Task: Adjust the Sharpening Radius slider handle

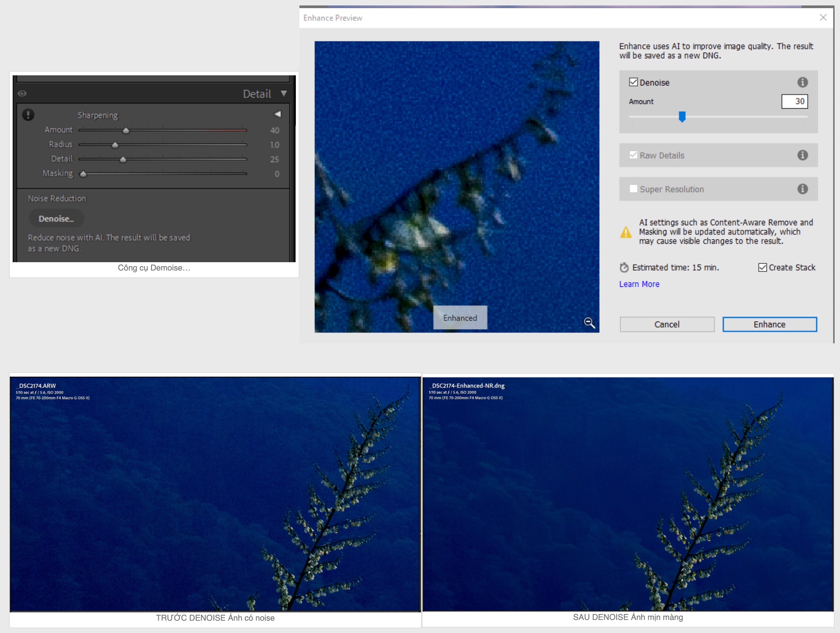Action: coord(115,145)
